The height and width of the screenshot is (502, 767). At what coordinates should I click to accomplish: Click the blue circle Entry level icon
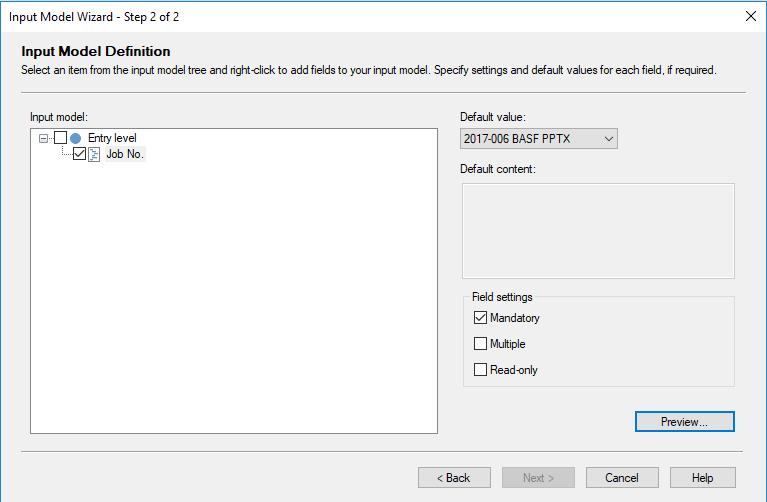pyautogui.click(x=76, y=138)
